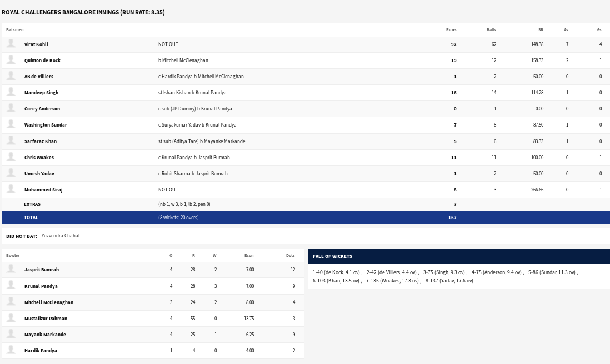Click Hardik Pandya's bowler avatar icon
This screenshot has width=610, height=364.
pos(11,350)
